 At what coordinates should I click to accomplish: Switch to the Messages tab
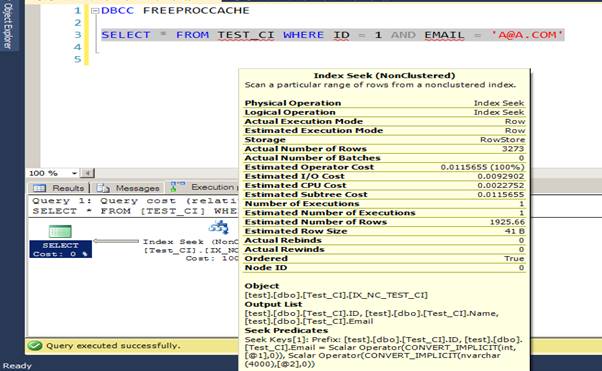pyautogui.click(x=128, y=188)
